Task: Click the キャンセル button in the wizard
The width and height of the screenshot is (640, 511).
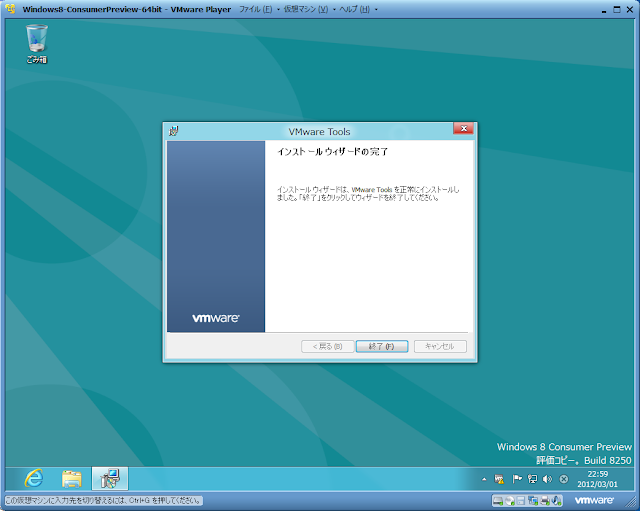Action: click(440, 346)
